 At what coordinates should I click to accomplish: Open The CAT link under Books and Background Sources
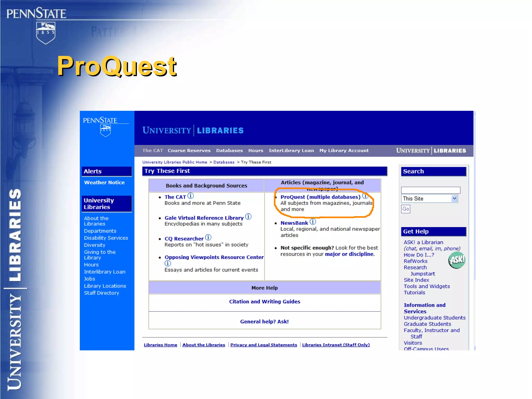(175, 197)
